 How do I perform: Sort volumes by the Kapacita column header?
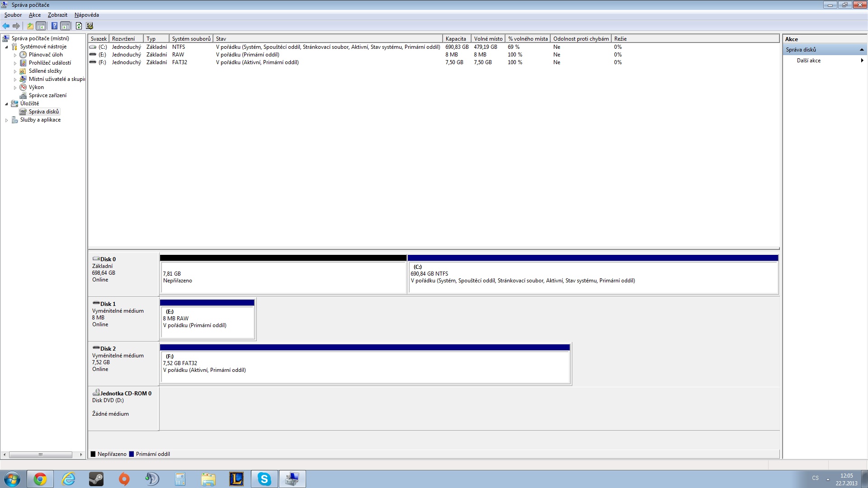click(456, 39)
